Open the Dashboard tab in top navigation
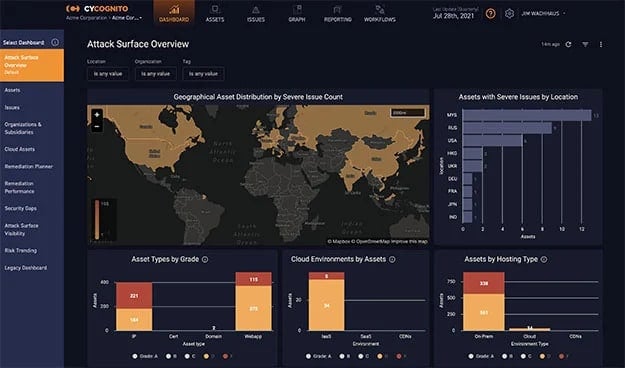The width and height of the screenshot is (625, 368). [174, 13]
